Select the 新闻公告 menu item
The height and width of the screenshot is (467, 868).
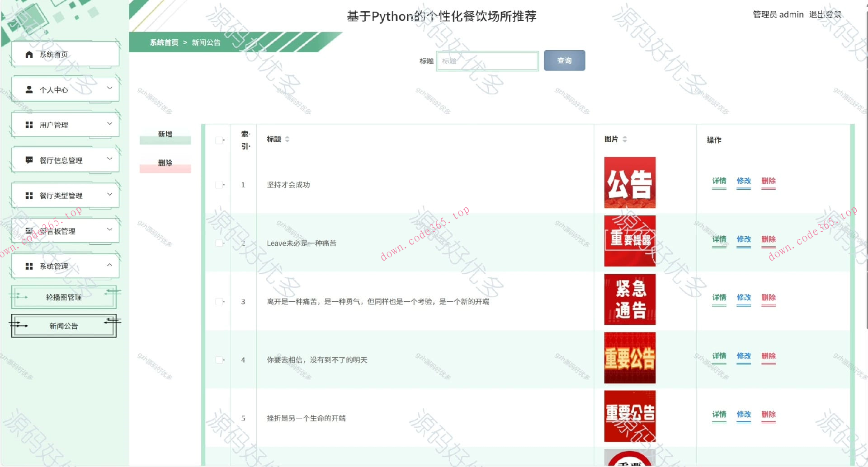pyautogui.click(x=63, y=326)
